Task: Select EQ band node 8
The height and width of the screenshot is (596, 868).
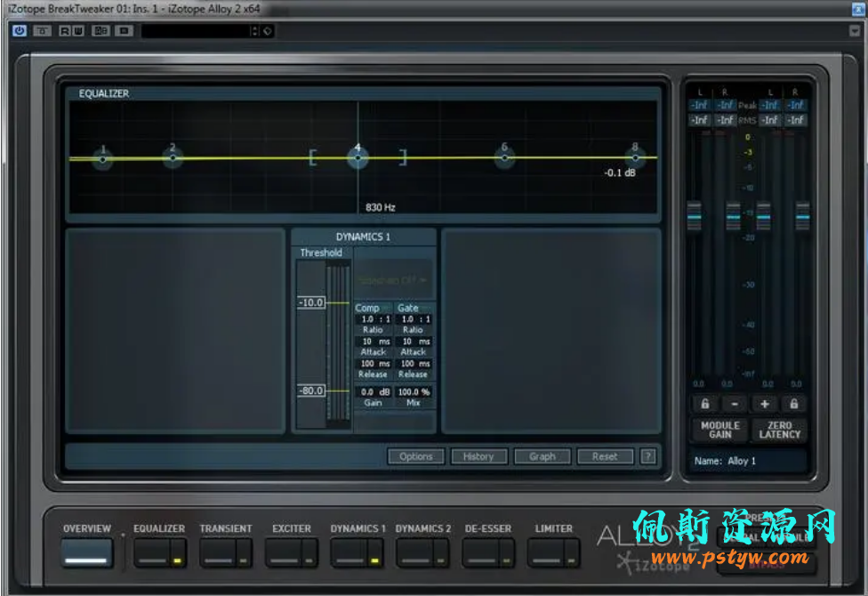Action: (635, 157)
